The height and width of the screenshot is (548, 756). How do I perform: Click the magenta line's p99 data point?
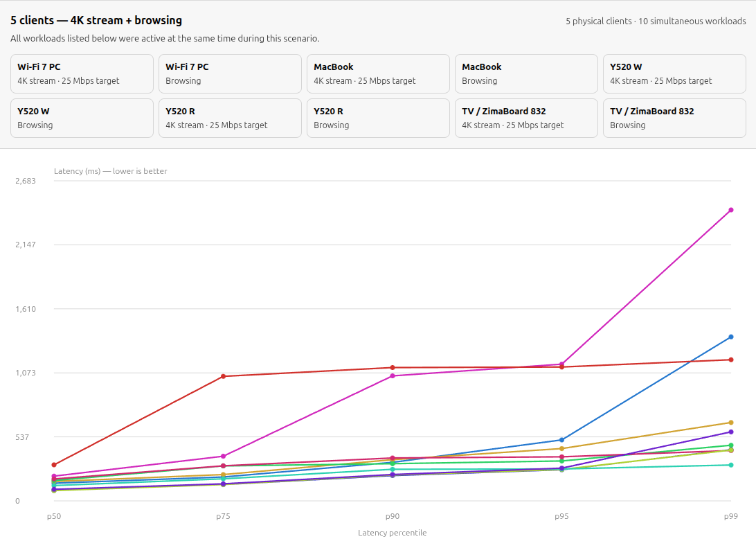pyautogui.click(x=731, y=210)
